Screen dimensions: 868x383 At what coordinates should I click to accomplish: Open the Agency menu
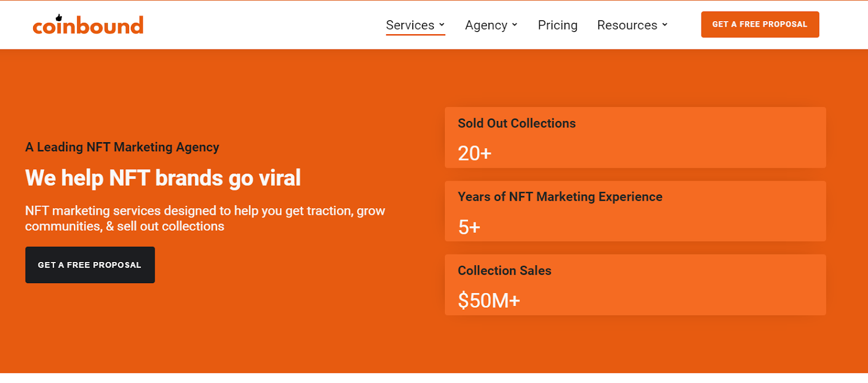click(x=486, y=25)
